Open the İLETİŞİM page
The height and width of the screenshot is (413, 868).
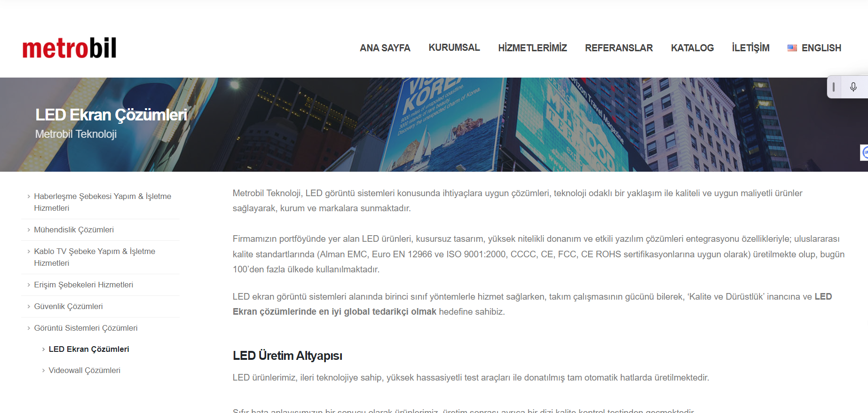click(750, 48)
